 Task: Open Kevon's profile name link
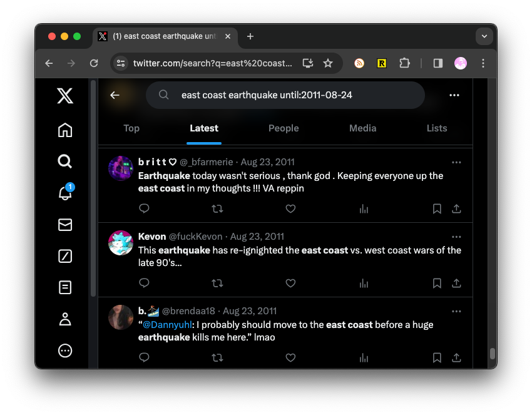(x=152, y=237)
